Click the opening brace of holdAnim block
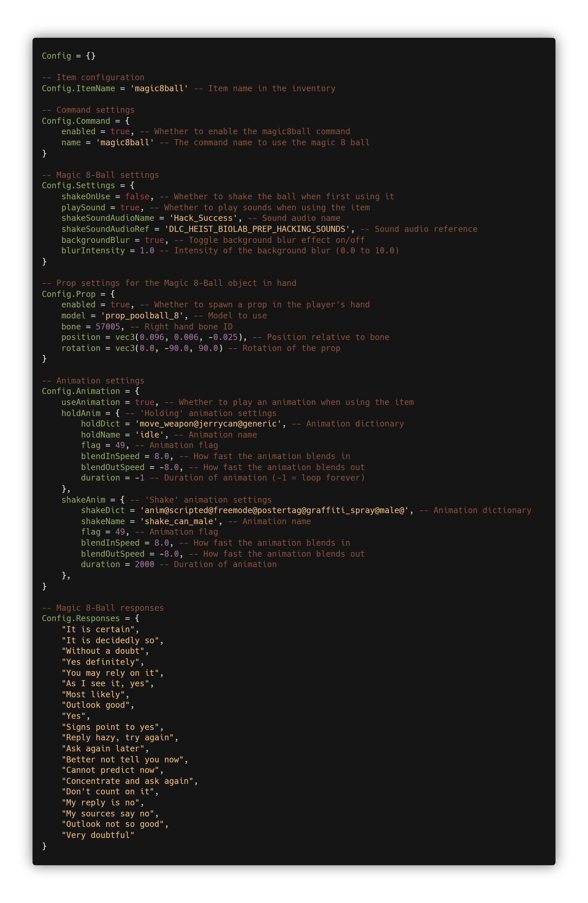The image size is (588, 903). tap(118, 413)
